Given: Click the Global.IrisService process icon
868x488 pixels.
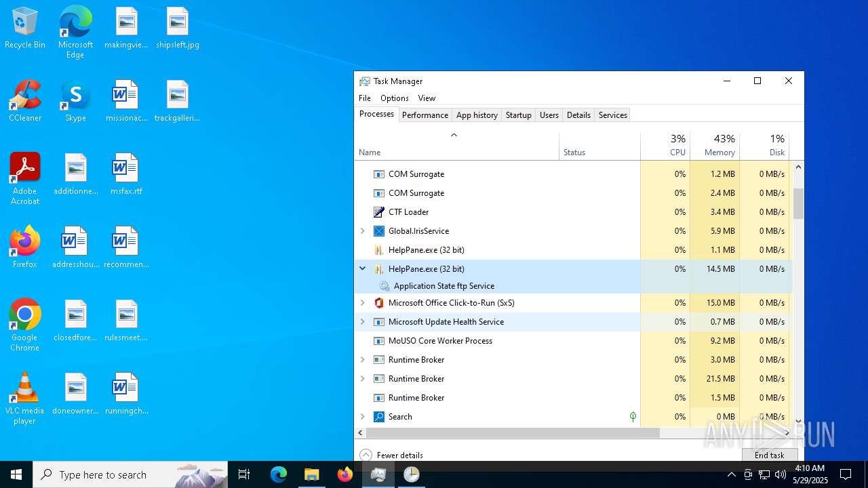Looking at the screenshot, I should pos(379,231).
